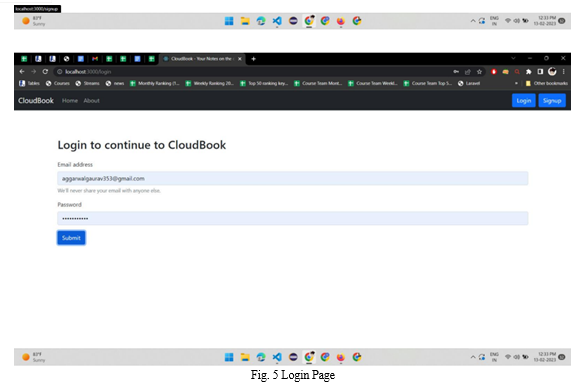
Task: Open Firefox on the top taskbar
Action: pos(341,21)
